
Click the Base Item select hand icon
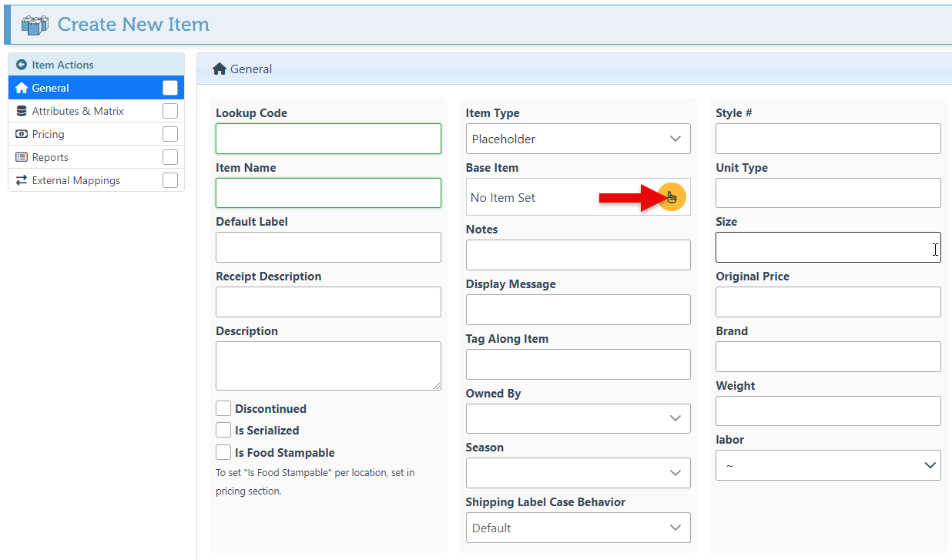tap(671, 197)
